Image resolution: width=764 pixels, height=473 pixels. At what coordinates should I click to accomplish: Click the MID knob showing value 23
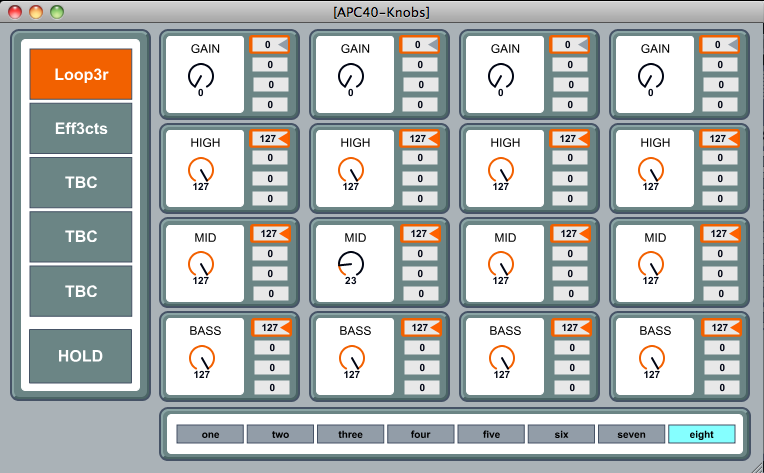click(x=351, y=265)
